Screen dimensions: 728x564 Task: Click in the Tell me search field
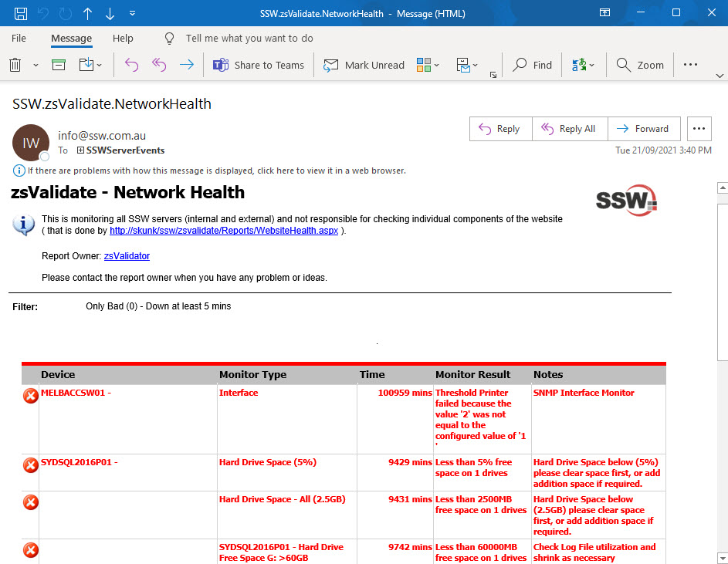[x=249, y=38]
